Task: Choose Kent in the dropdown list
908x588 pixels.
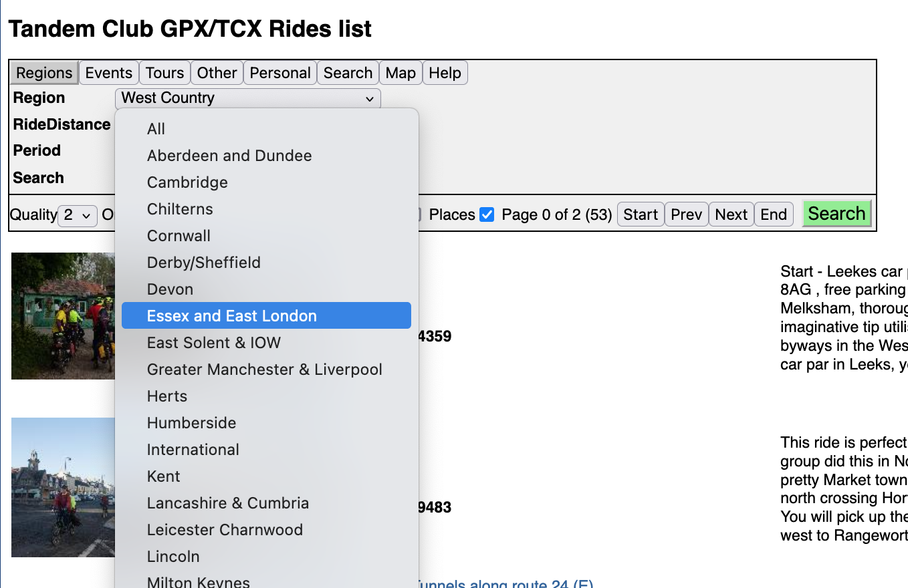Action: pyautogui.click(x=164, y=476)
